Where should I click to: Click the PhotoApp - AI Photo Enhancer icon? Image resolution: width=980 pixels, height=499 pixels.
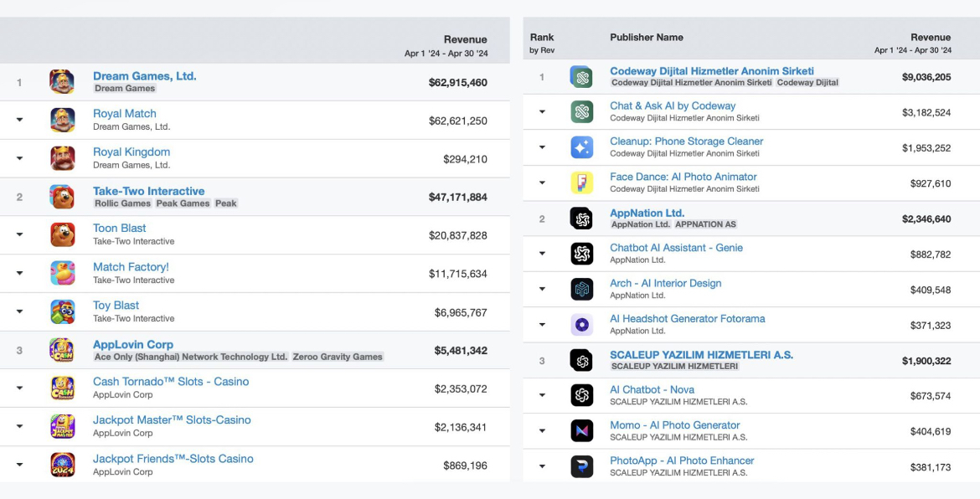pyautogui.click(x=582, y=466)
